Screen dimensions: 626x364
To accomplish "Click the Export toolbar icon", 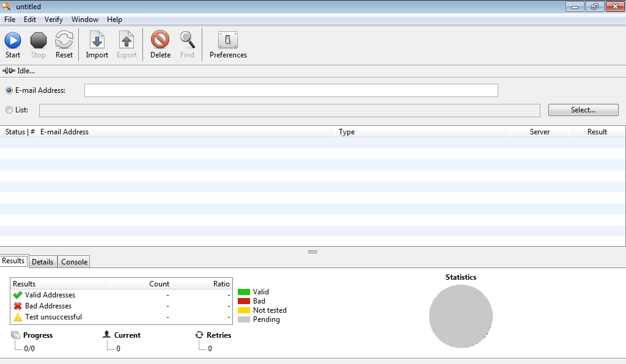I will (127, 40).
